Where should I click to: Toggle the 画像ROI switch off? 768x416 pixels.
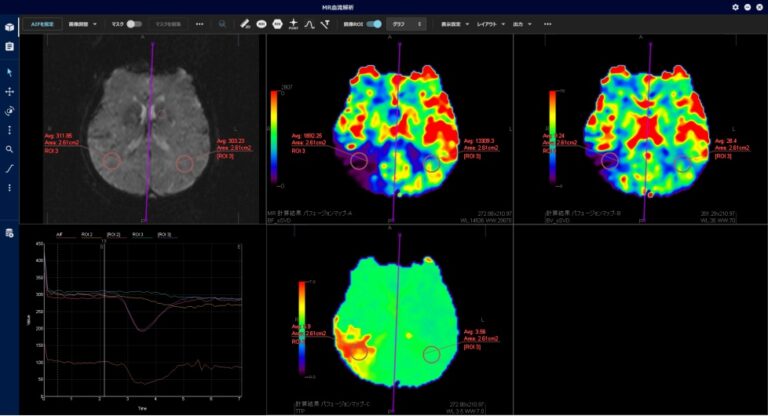click(374, 23)
